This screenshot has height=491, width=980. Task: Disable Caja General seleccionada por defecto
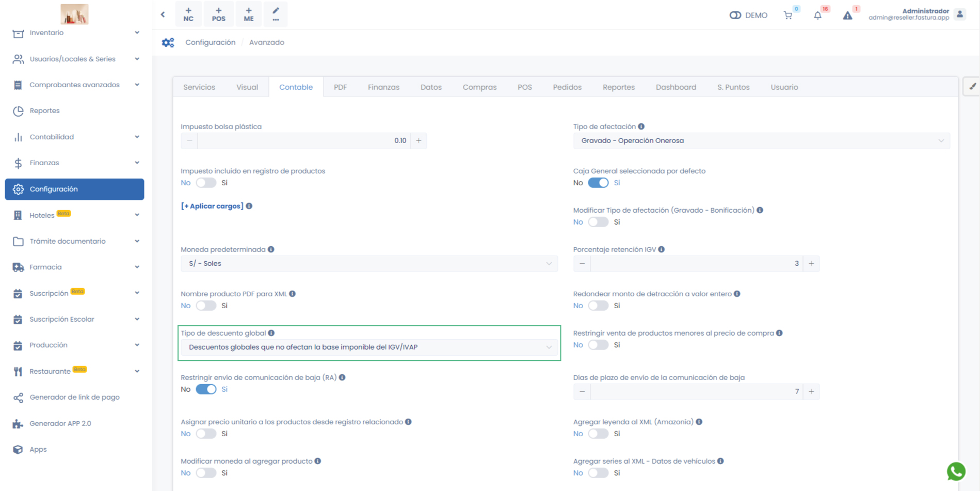(598, 183)
